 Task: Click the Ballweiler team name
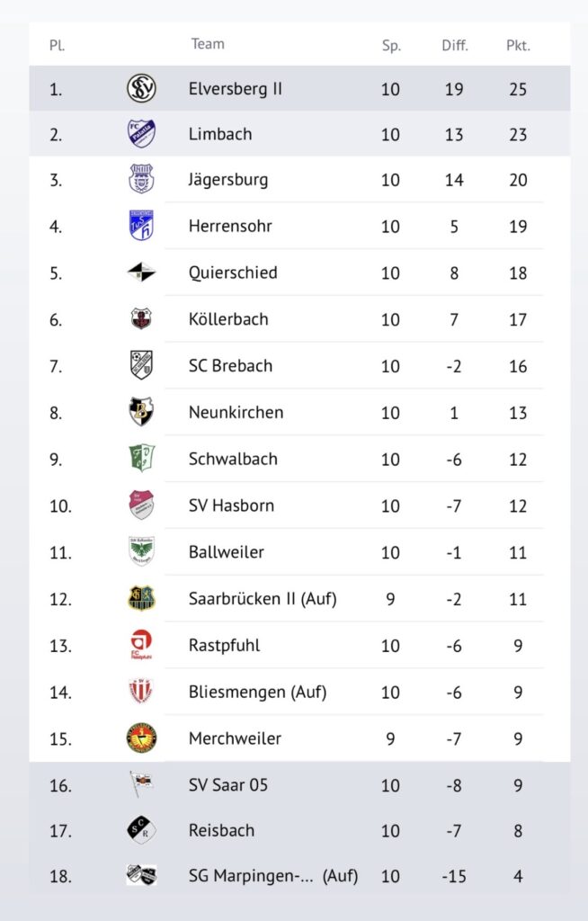tap(227, 552)
